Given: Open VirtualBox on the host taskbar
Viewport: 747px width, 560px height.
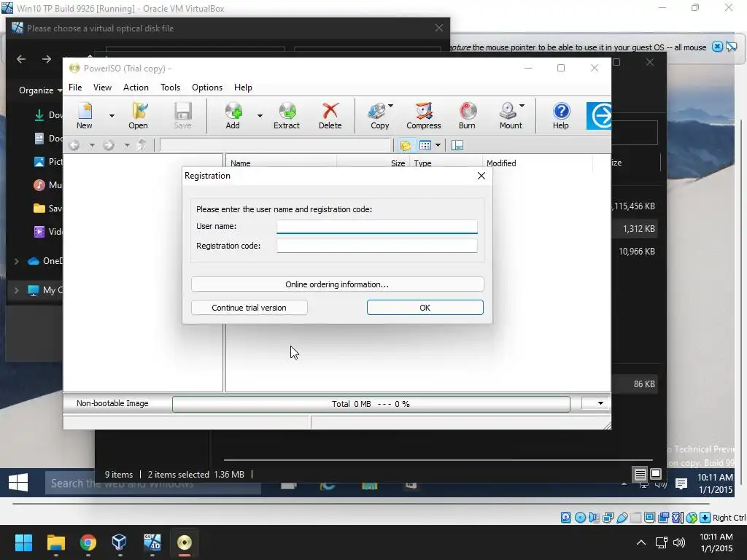Looking at the screenshot, I should [x=120, y=542].
